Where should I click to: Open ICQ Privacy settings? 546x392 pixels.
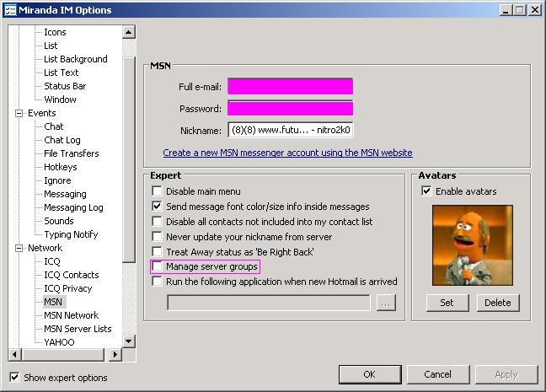(x=68, y=288)
